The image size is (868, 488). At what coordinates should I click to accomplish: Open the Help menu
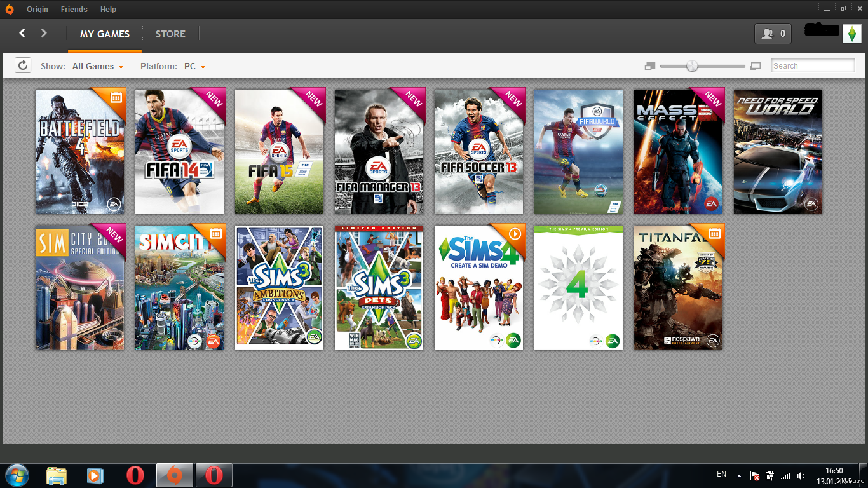pyautogui.click(x=108, y=10)
